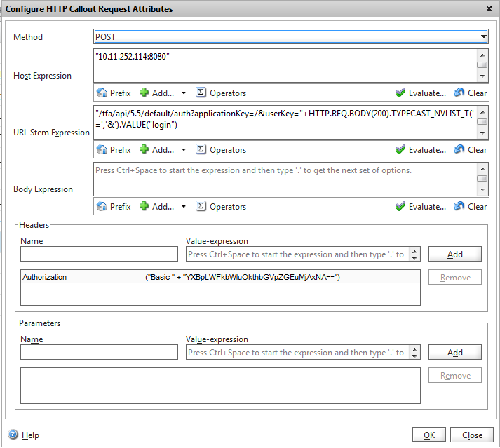
Task: Evaluate the Host Expression
Action: coord(420,93)
